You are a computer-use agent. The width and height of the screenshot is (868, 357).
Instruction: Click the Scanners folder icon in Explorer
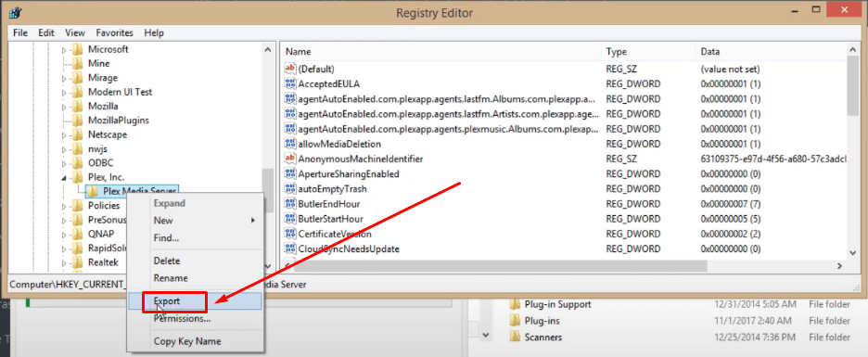pyautogui.click(x=515, y=338)
